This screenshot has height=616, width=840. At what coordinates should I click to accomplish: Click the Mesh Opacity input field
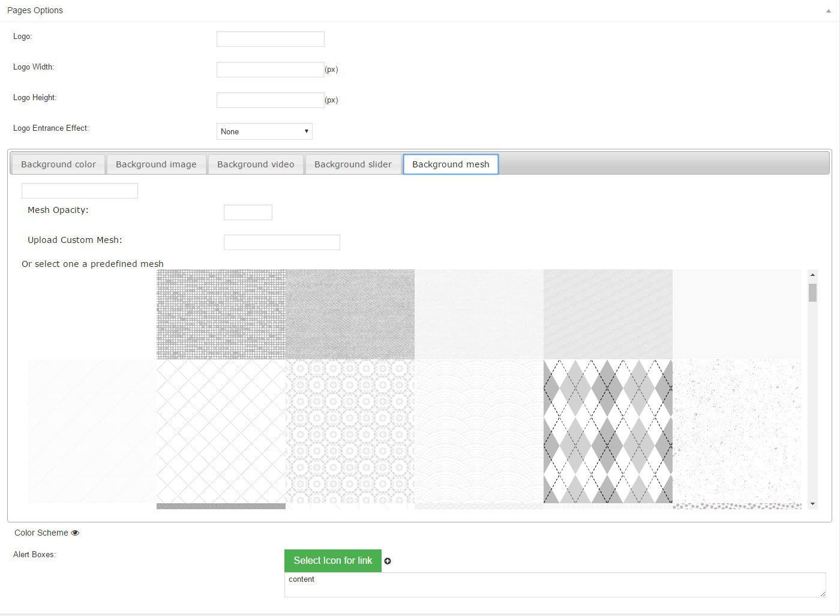coord(248,212)
